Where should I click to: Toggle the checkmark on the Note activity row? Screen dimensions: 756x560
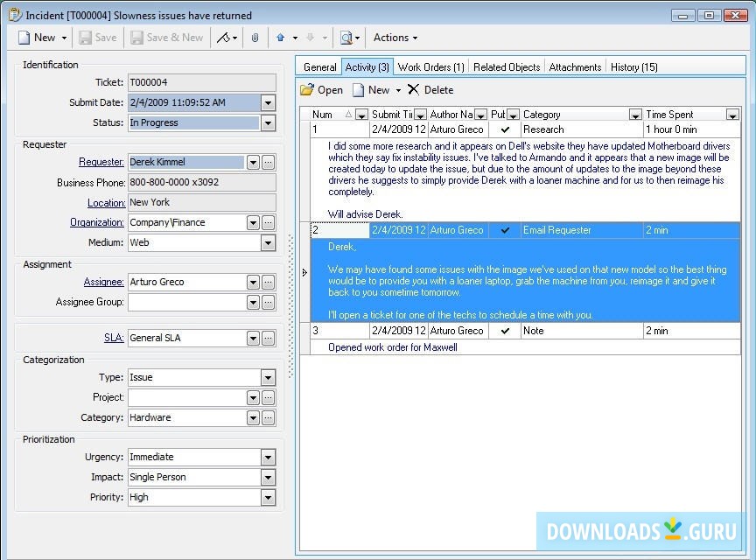click(x=505, y=331)
